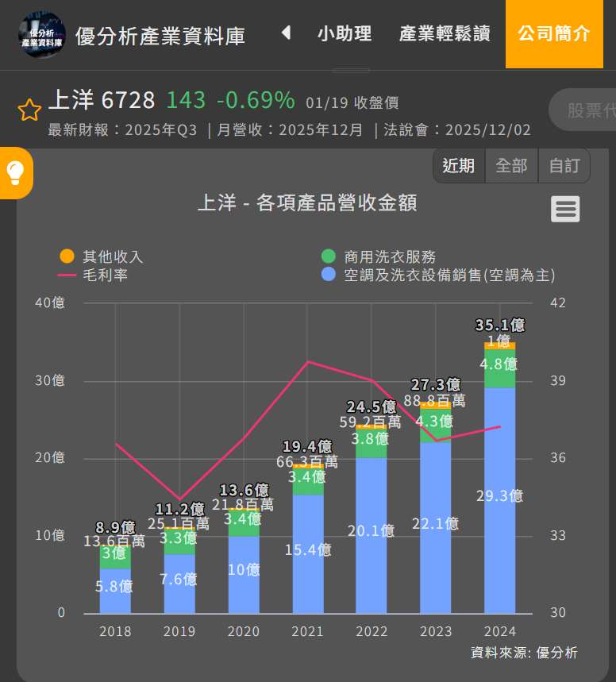Click the 優分析產業資料庫 logo icon

[42, 34]
